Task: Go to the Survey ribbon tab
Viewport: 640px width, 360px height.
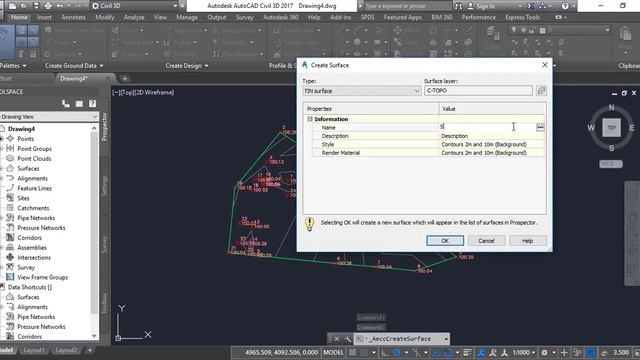Action: pyautogui.click(x=244, y=18)
